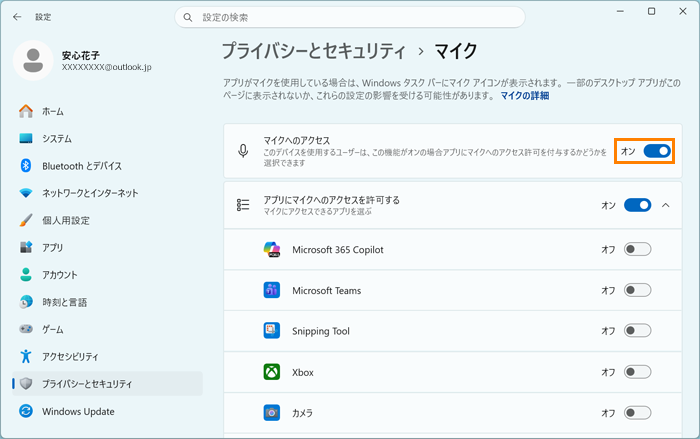Image resolution: width=700 pixels, height=439 pixels.
Task: Click Microsoft 365 Copilot row label
Action: coord(338,250)
